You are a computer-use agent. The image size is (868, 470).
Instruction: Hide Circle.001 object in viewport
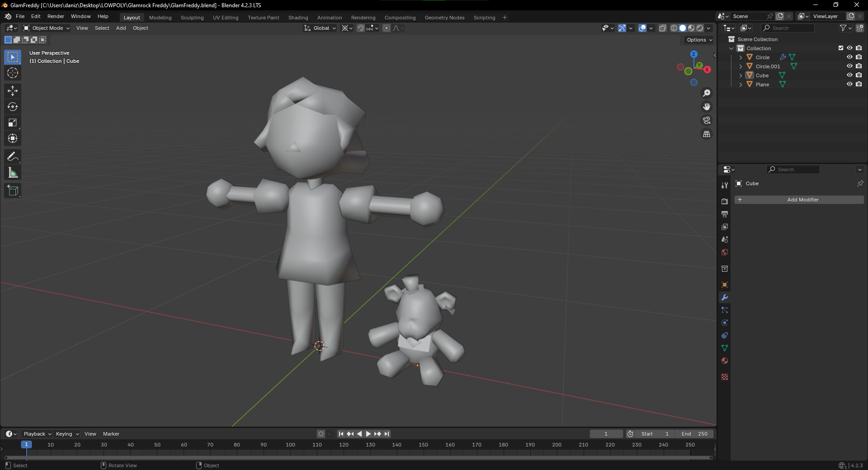point(849,66)
